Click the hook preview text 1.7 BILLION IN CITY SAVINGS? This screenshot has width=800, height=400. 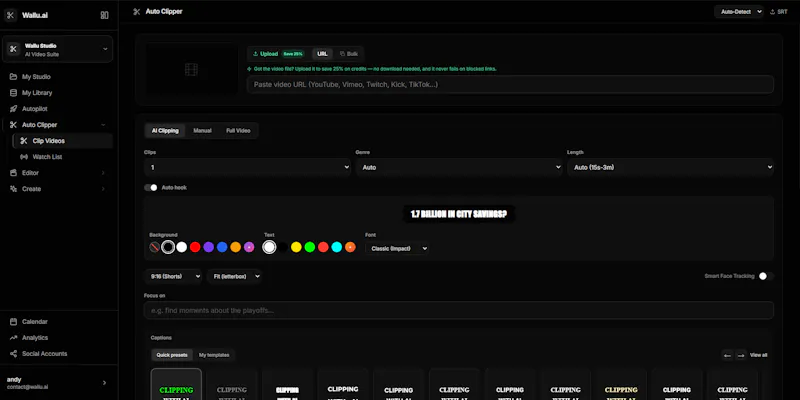coord(459,214)
